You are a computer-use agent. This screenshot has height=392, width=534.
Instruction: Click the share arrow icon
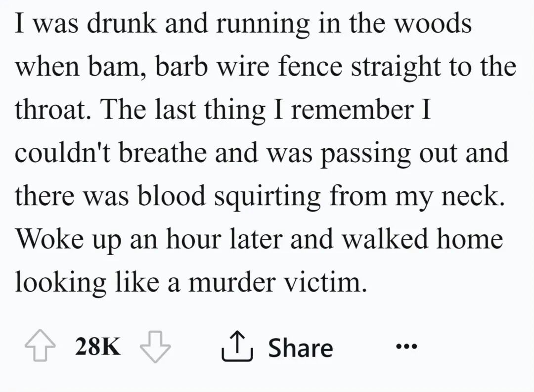(238, 347)
